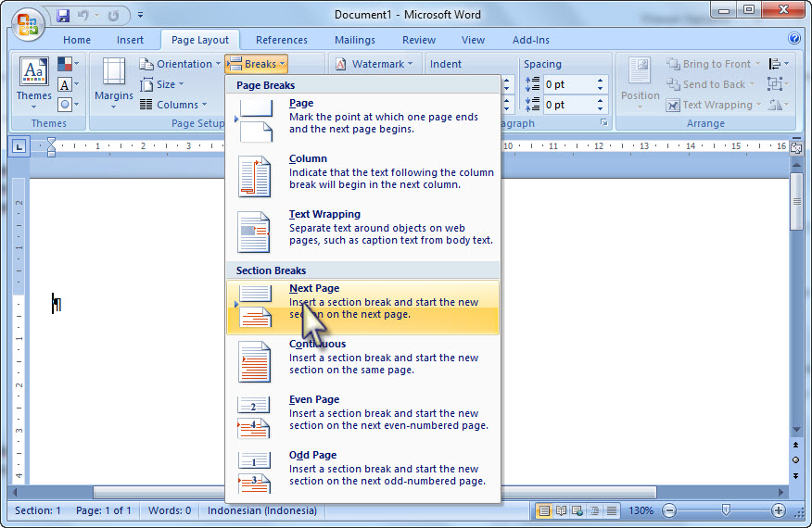Switch to Web Layout view
Screen dimensions: 812x528
pos(577,511)
